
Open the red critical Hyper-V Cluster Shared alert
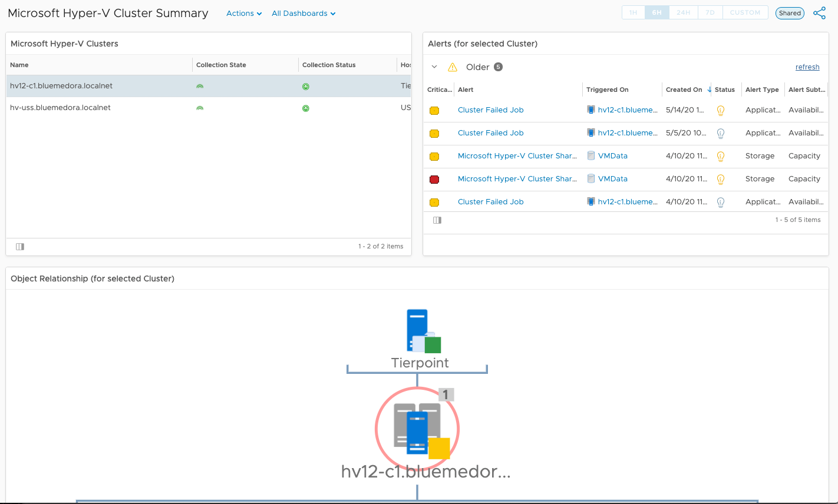517,179
